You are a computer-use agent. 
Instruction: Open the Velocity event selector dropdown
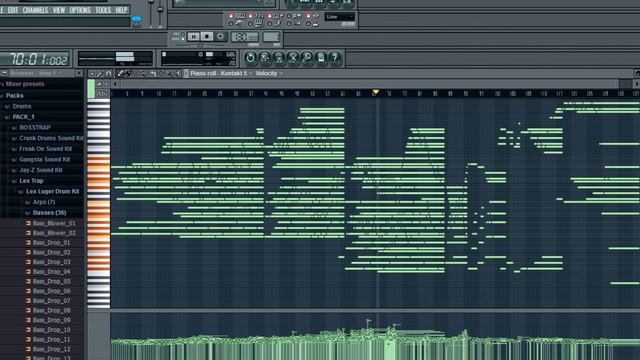pos(269,73)
